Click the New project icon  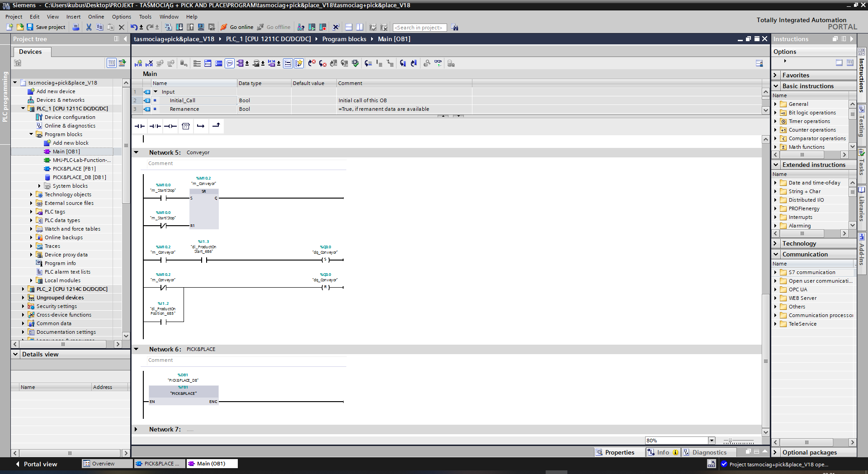coord(9,27)
